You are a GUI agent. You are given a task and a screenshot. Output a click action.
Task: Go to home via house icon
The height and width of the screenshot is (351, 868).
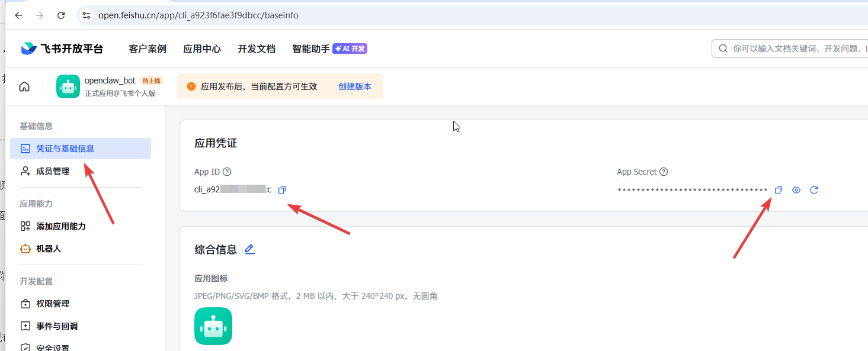pyautogui.click(x=24, y=86)
